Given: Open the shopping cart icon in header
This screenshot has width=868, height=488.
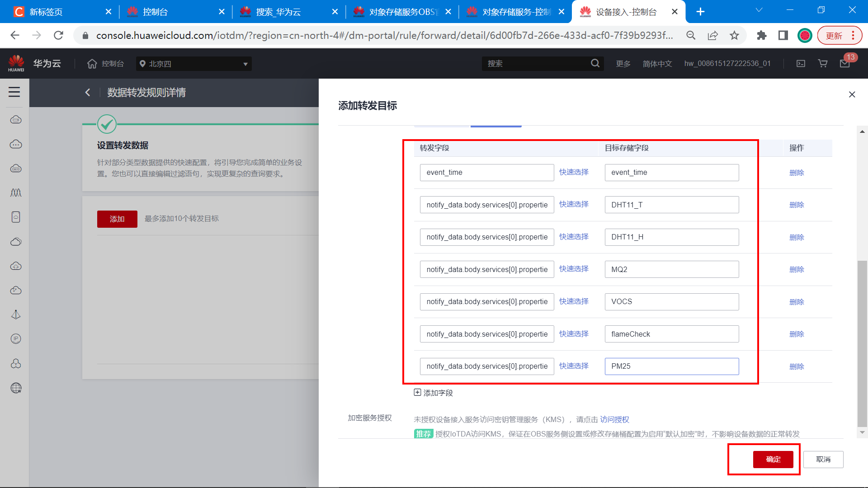Looking at the screenshot, I should (823, 64).
